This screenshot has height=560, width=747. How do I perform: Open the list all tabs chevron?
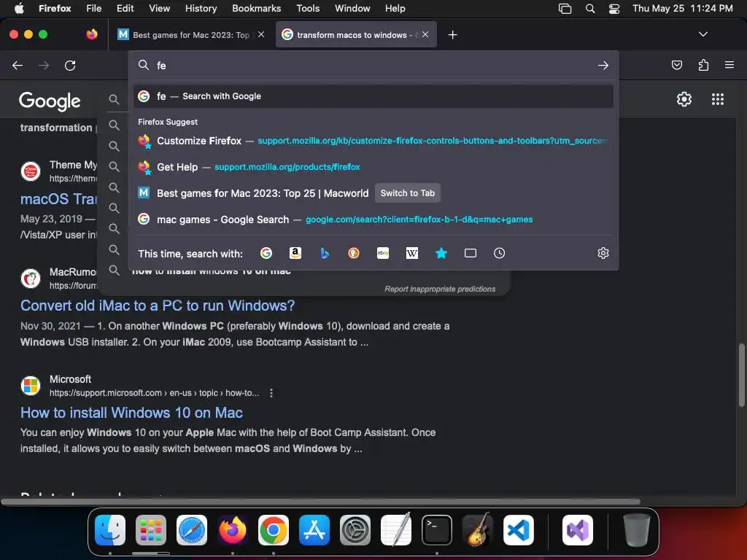tap(703, 34)
